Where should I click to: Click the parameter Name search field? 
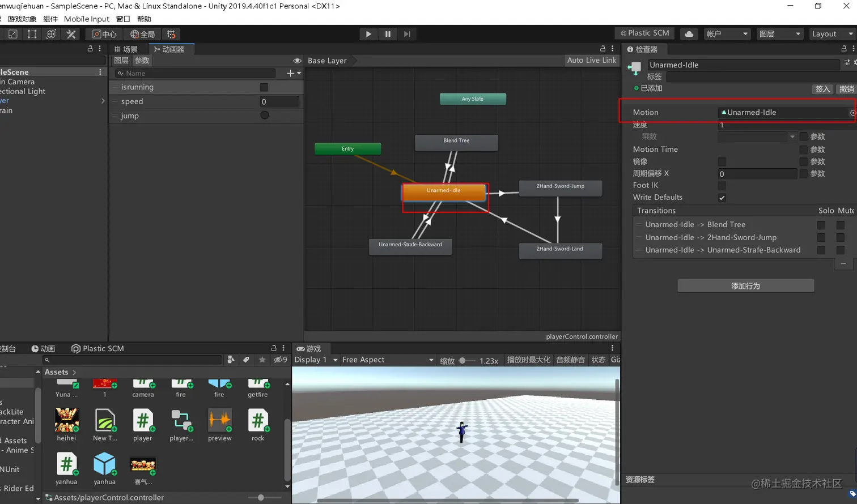pyautogui.click(x=195, y=73)
